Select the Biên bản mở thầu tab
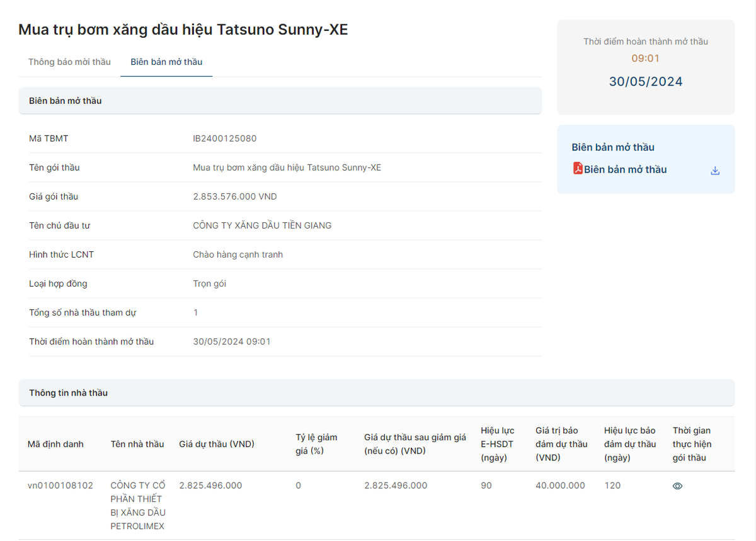The width and height of the screenshot is (756, 541). tap(166, 62)
